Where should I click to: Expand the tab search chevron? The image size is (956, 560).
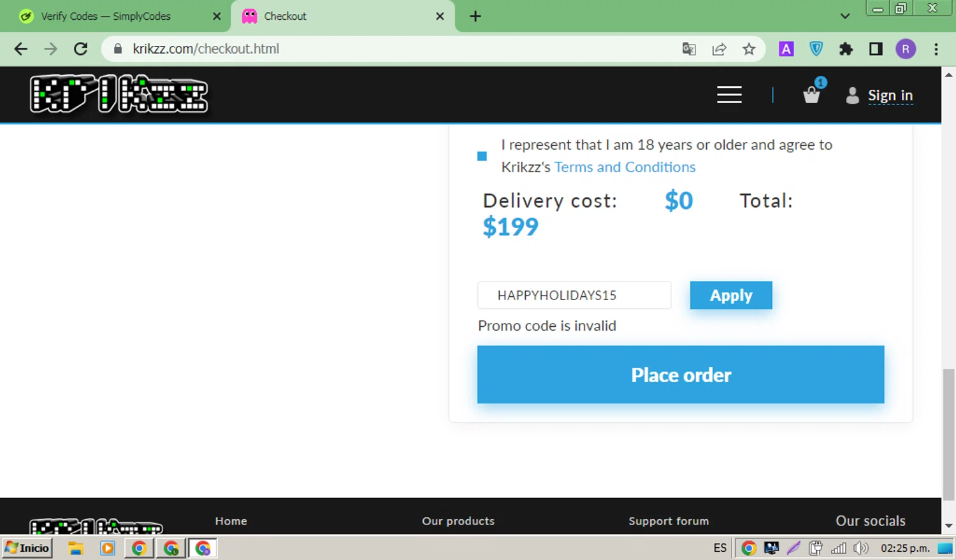pyautogui.click(x=845, y=17)
